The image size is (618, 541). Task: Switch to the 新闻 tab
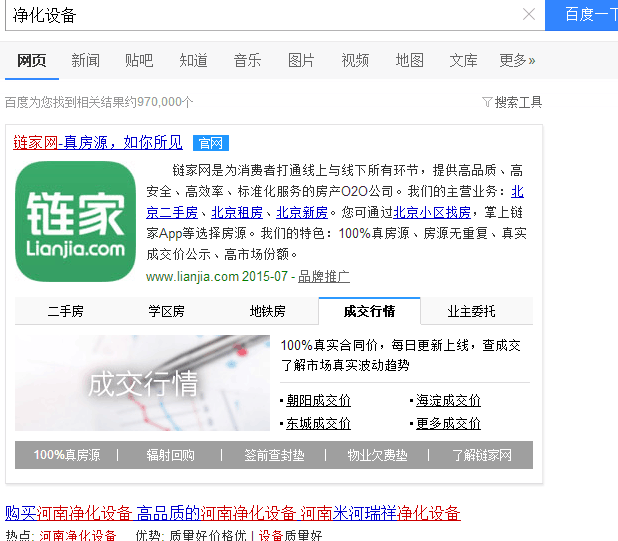click(x=85, y=61)
